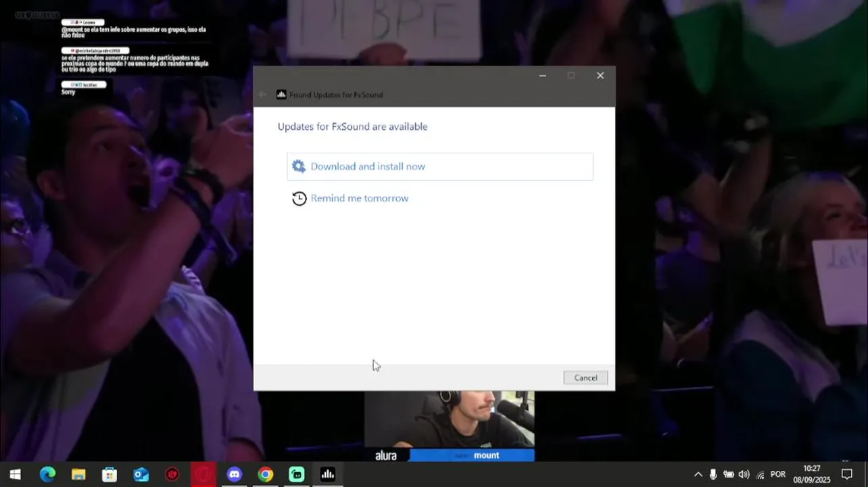Click the clock icon beside Remind me tomorrow
The width and height of the screenshot is (868, 487).
(299, 198)
